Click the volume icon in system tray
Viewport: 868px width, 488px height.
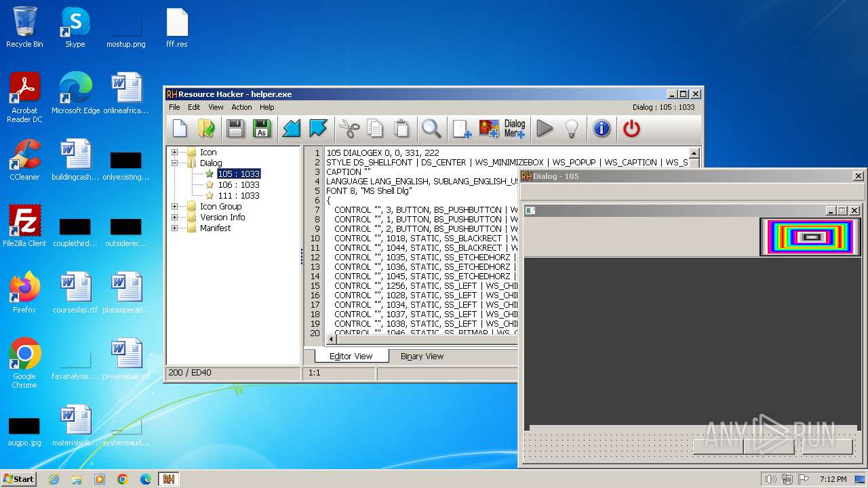point(770,479)
